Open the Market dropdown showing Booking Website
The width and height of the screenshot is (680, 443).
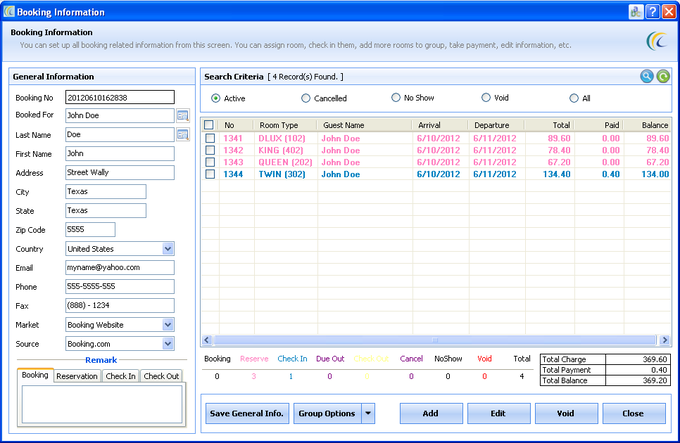coord(168,325)
